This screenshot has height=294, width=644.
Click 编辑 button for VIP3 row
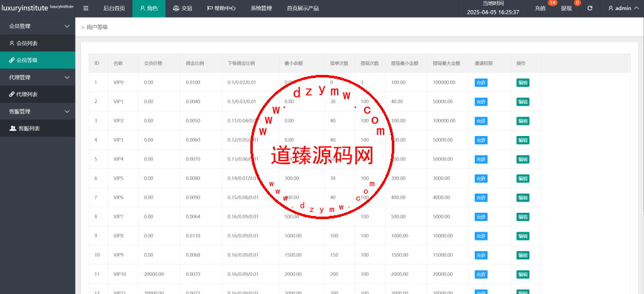coord(523,140)
